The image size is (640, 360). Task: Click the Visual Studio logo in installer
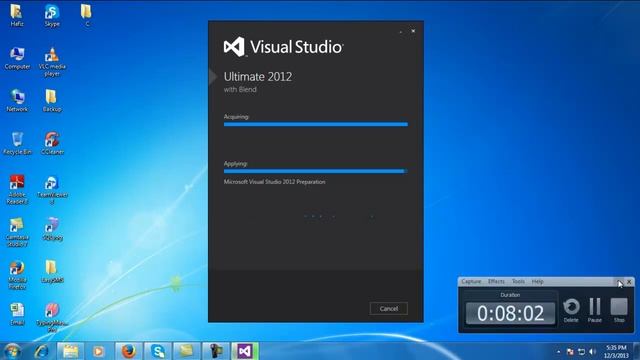[284, 47]
